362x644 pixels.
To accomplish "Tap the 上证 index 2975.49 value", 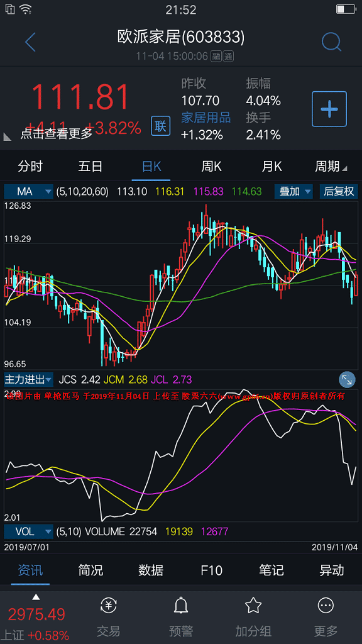I will click(x=36, y=614).
